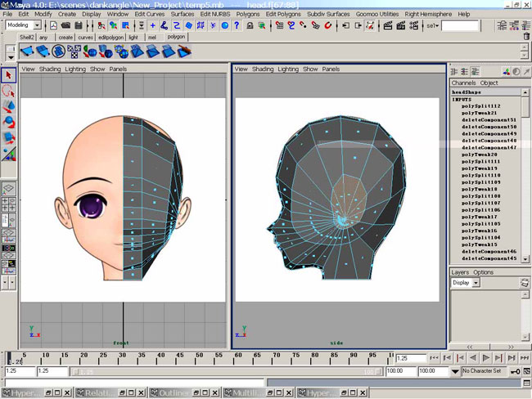Click the channel box scrollbar thumb
This screenshot has height=399, width=532.
[x=525, y=107]
